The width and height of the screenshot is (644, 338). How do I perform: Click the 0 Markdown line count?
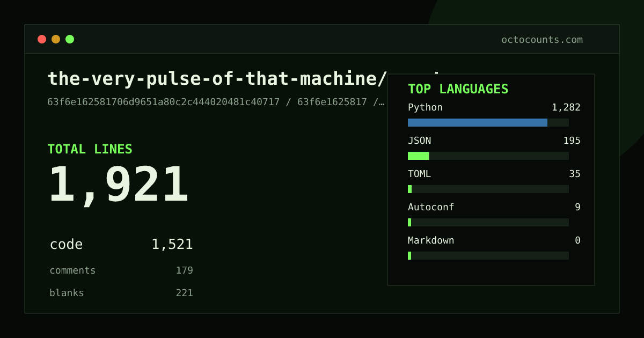point(577,240)
